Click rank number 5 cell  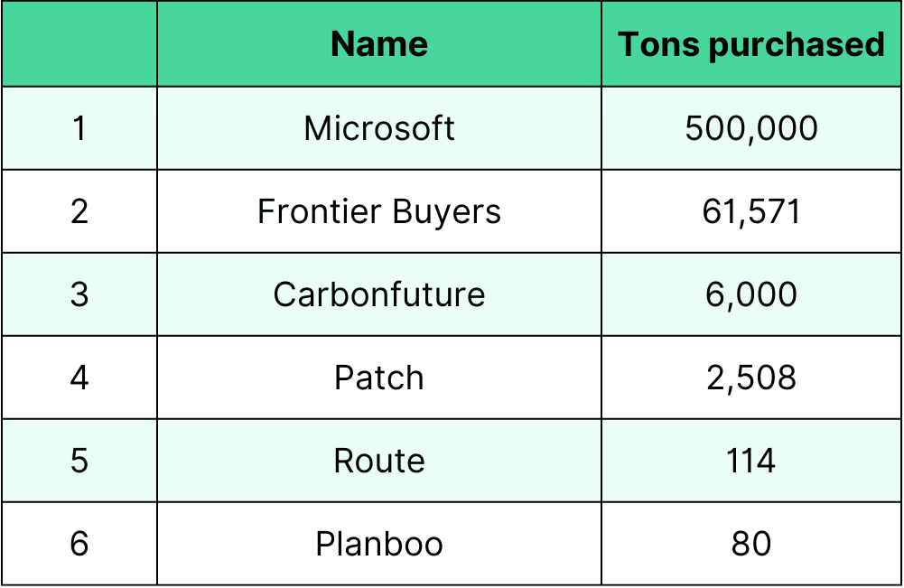pos(79,461)
